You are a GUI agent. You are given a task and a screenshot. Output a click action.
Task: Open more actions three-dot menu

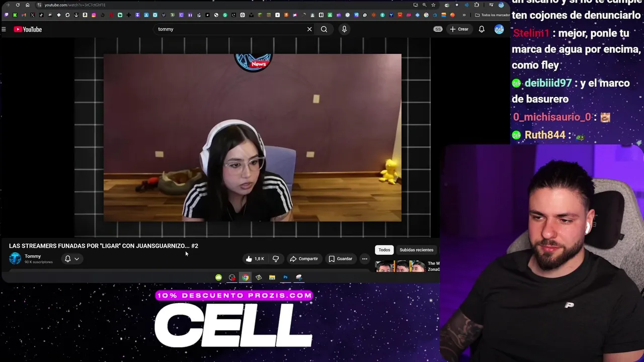click(365, 259)
